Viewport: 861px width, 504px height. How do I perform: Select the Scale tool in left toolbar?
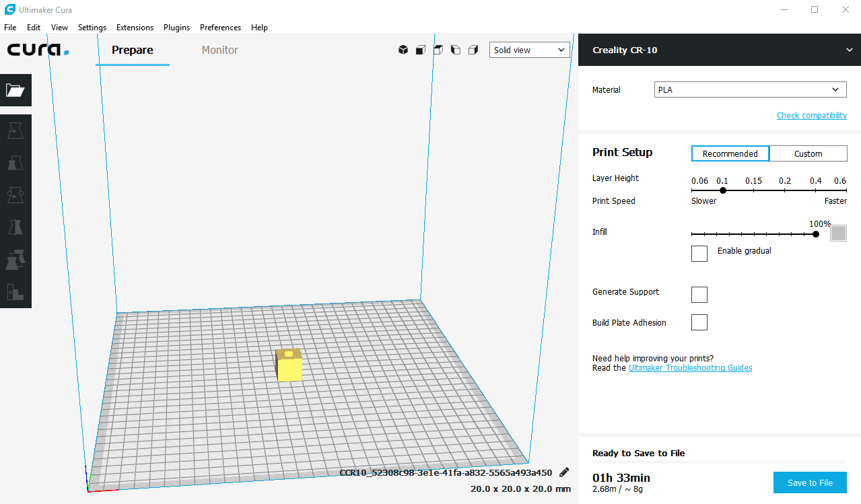[15, 162]
